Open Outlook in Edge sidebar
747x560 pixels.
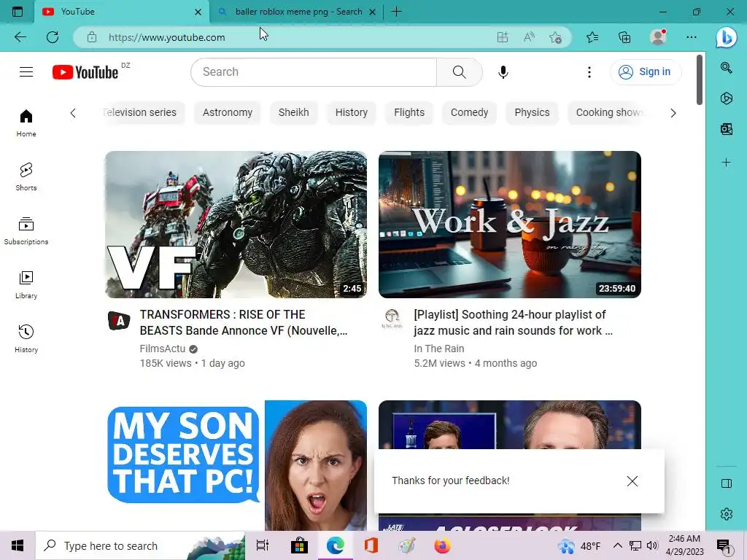726,128
